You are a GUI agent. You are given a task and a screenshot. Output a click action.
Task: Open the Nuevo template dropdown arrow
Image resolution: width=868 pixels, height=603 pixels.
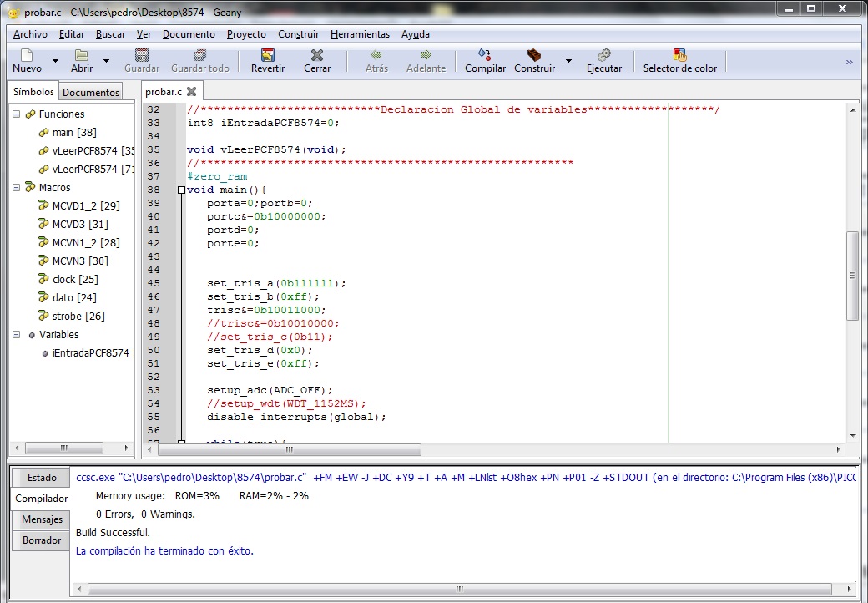(x=55, y=60)
